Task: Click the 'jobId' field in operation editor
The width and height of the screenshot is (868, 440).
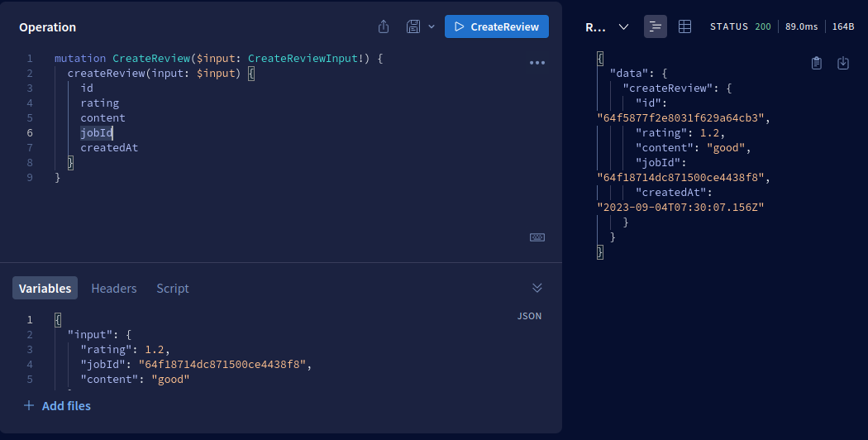Action: click(97, 132)
